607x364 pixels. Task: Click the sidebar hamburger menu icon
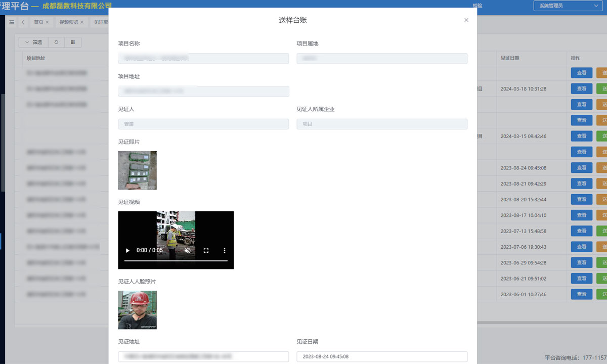(x=12, y=22)
